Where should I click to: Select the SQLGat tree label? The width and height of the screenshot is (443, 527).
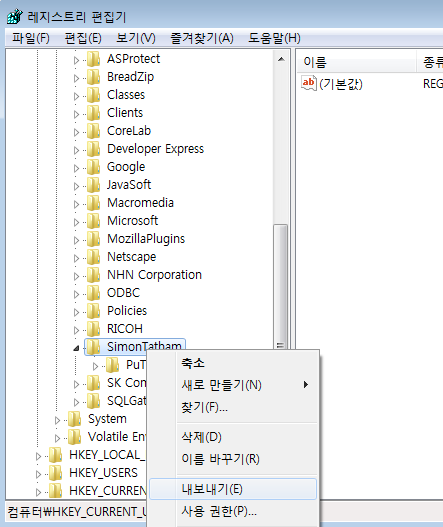point(126,401)
